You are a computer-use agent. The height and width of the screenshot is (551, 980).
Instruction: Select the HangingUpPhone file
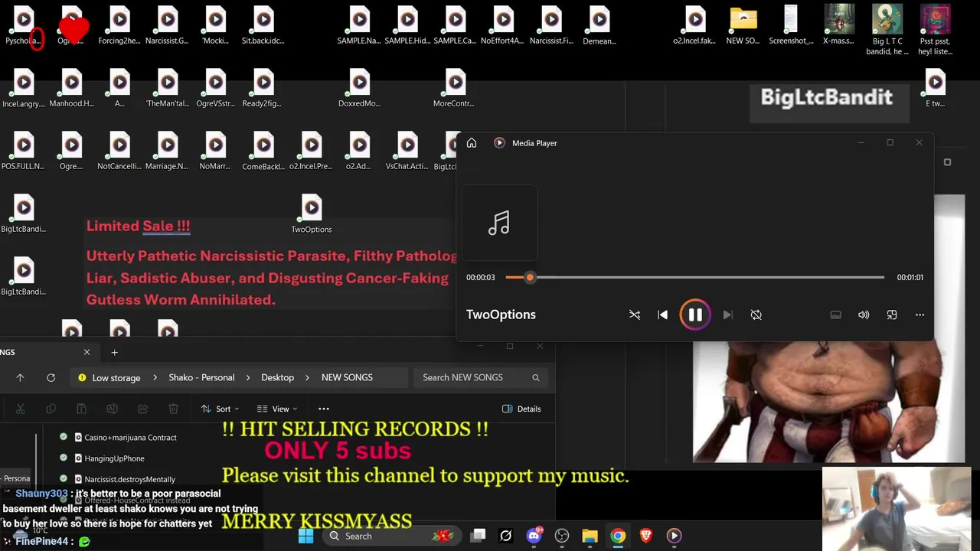click(114, 458)
